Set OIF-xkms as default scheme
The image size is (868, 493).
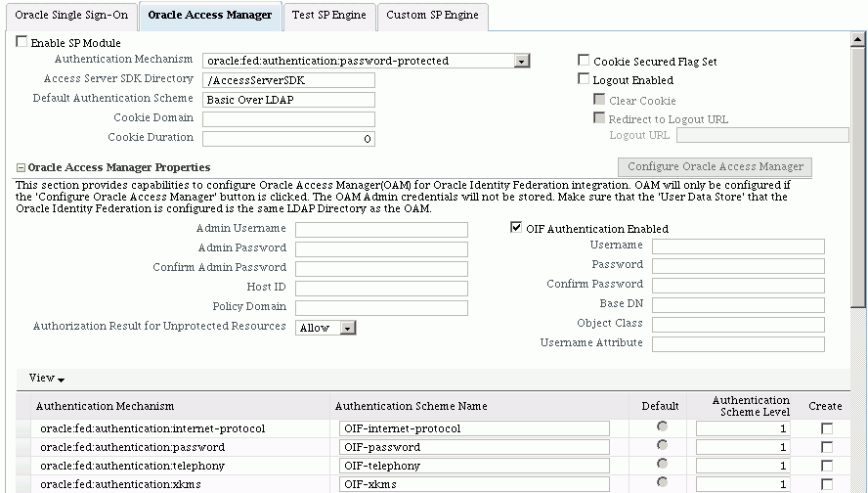(x=662, y=482)
